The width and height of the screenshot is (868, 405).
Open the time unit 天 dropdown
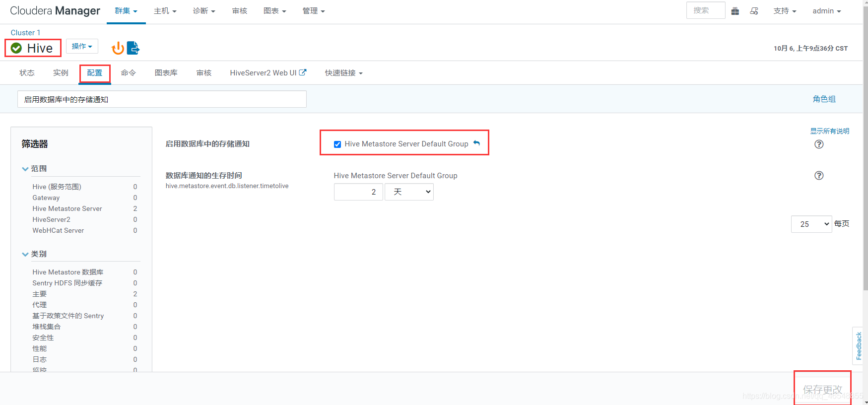409,192
